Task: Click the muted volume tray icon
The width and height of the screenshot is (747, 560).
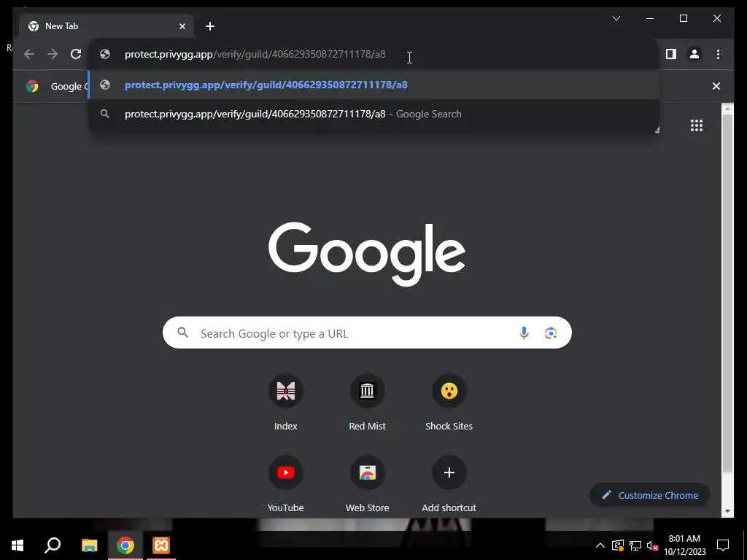Action: pyautogui.click(x=652, y=545)
